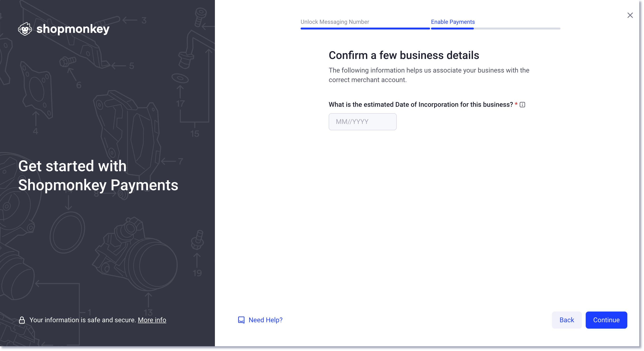Click the Enable Payments progress bar
The image size is (644, 351).
click(x=495, y=29)
